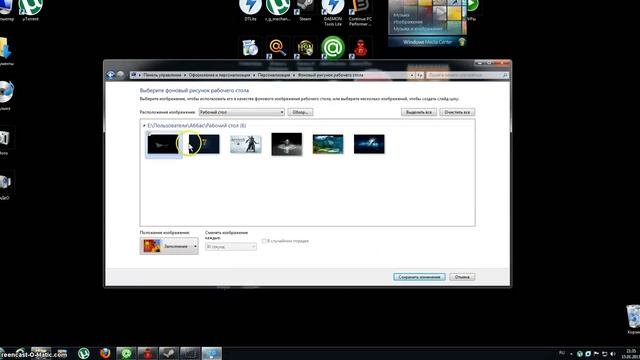The height and width of the screenshot is (360, 640).
Task: Click Desktop Background breadcrumb segment
Action: (330, 75)
